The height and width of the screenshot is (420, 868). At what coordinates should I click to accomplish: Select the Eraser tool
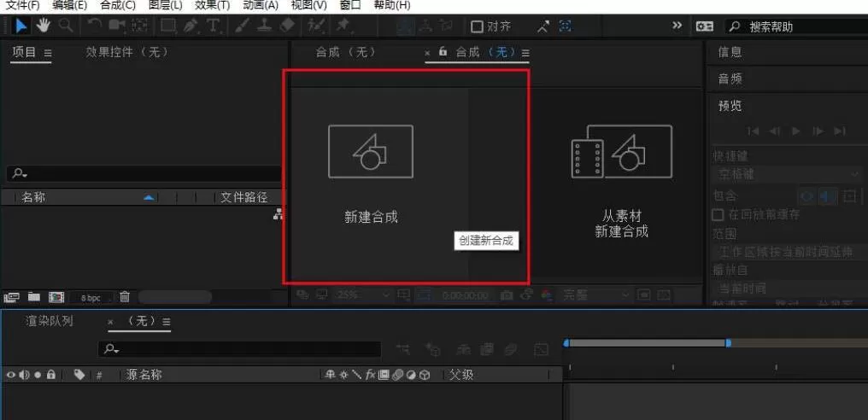pos(288,26)
